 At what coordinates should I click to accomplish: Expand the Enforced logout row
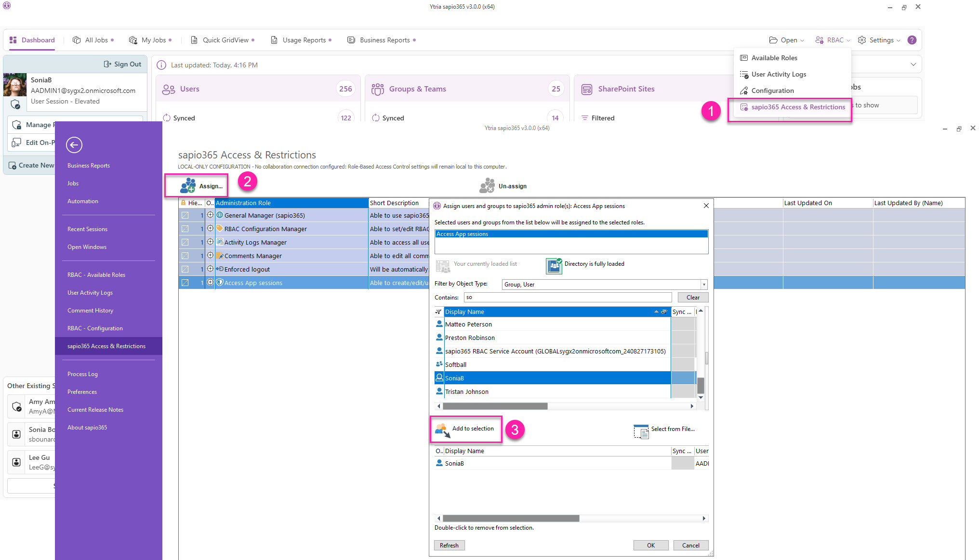click(x=210, y=269)
